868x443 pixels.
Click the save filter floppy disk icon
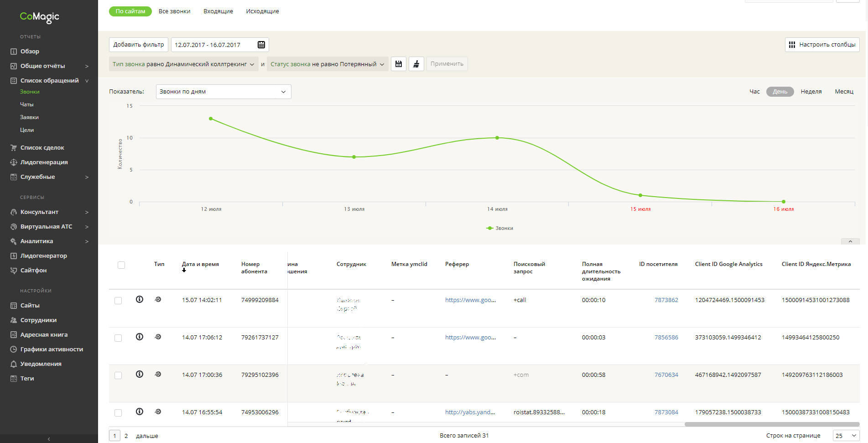coord(399,64)
